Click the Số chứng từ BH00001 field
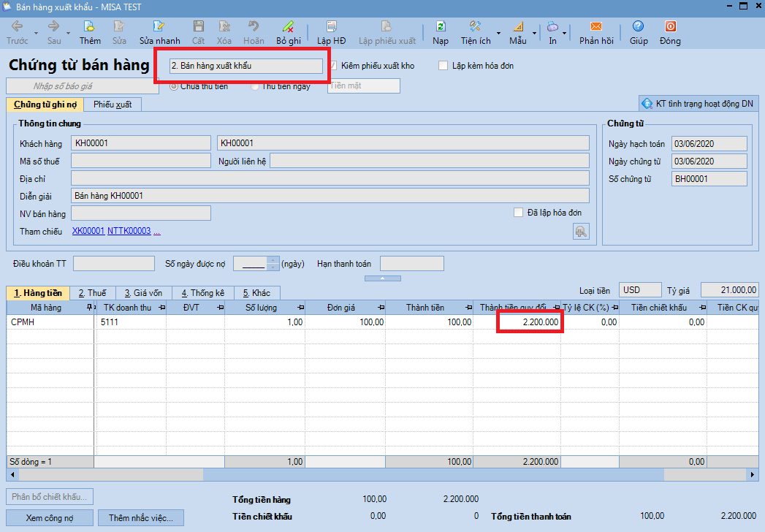765x532 pixels. pos(709,178)
